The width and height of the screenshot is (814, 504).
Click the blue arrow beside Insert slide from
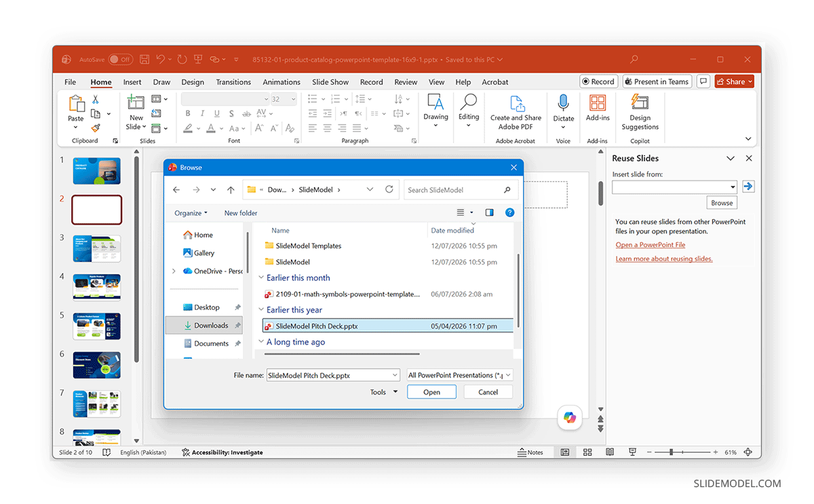click(x=748, y=187)
